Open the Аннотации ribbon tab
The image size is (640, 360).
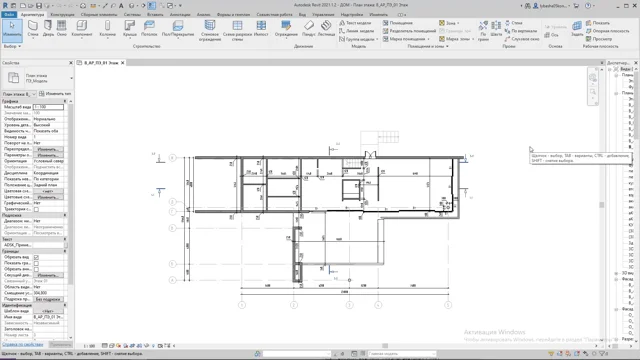[x=180, y=14]
